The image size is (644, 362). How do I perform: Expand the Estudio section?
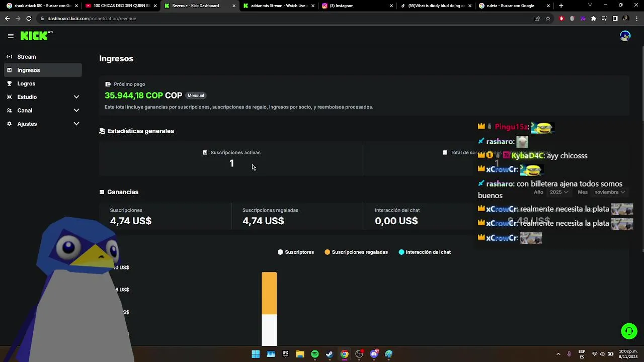pos(43,97)
